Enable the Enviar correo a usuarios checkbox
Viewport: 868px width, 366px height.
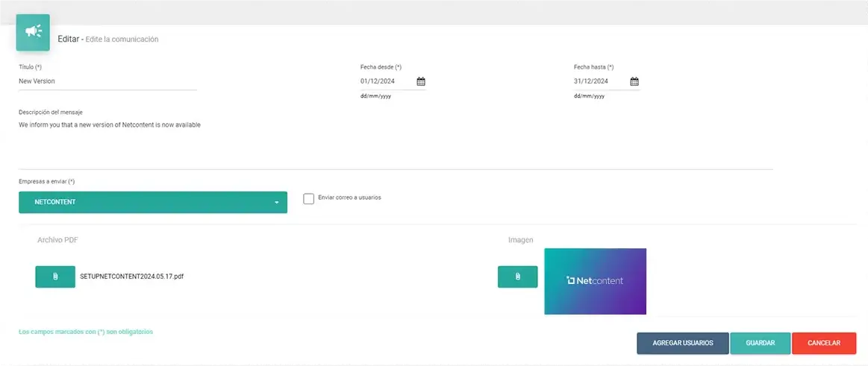(309, 198)
